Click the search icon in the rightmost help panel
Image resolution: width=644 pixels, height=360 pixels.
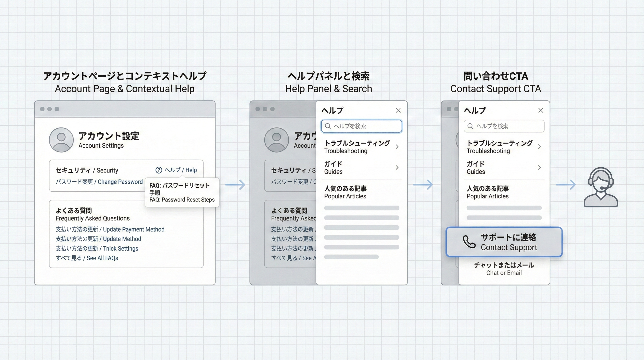point(470,126)
